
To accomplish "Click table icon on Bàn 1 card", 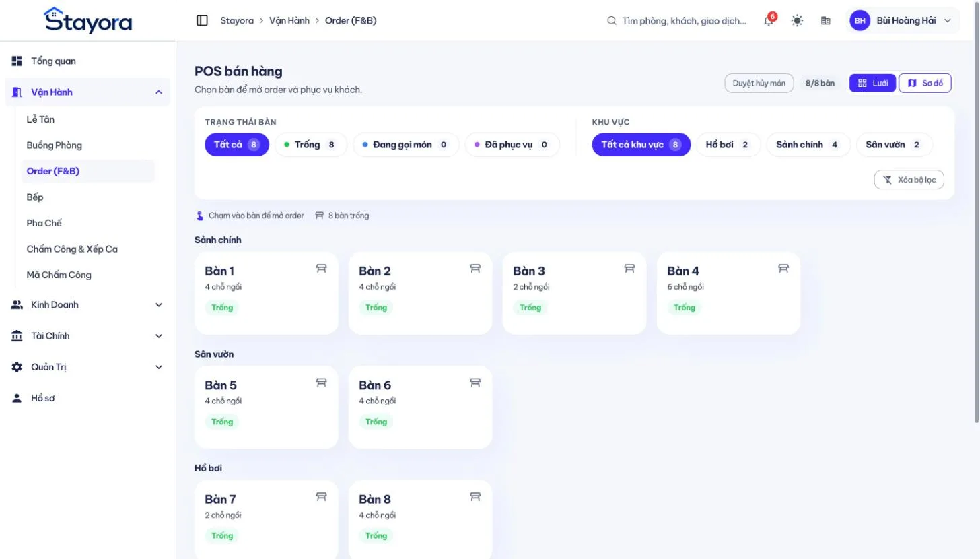I will click(321, 269).
